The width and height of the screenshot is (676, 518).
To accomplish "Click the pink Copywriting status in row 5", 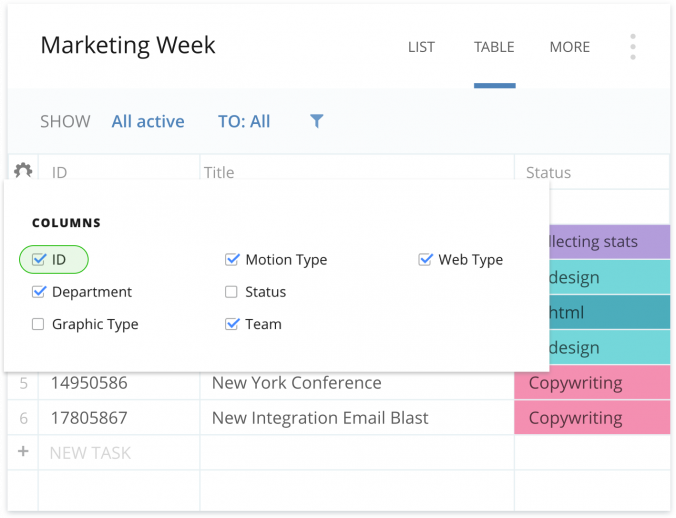I will click(x=590, y=383).
